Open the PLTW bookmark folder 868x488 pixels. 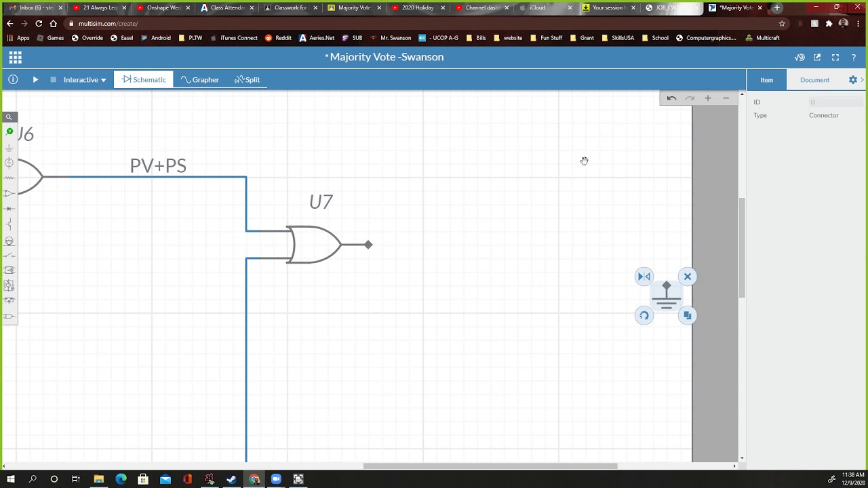191,38
